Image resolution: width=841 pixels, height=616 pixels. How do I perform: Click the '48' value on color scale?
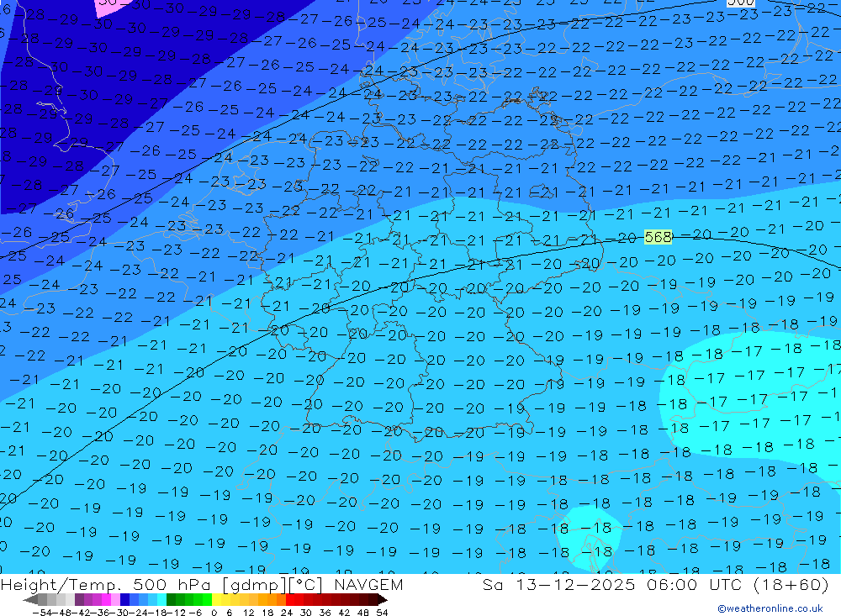point(362,612)
